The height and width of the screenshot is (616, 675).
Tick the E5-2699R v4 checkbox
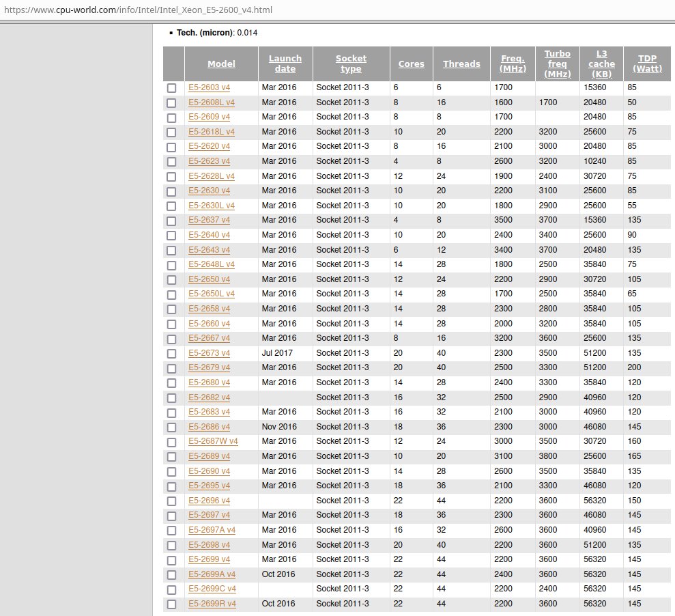coord(172,604)
